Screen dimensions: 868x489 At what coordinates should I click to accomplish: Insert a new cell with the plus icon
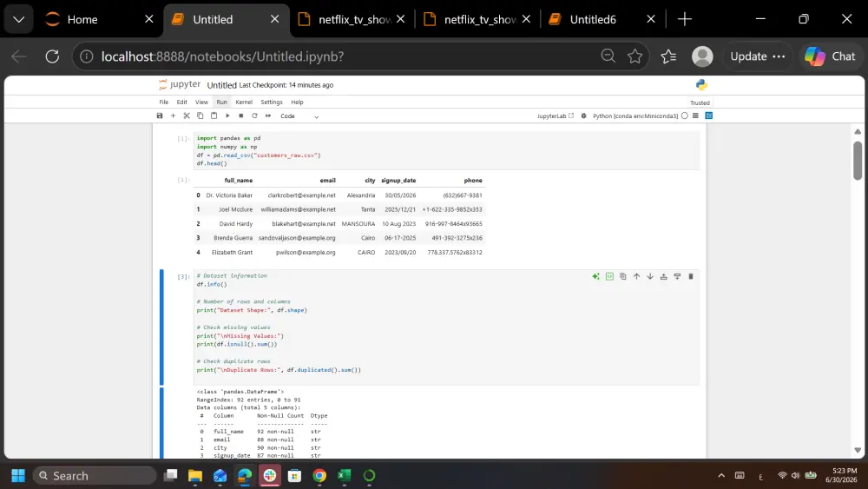coord(173,116)
